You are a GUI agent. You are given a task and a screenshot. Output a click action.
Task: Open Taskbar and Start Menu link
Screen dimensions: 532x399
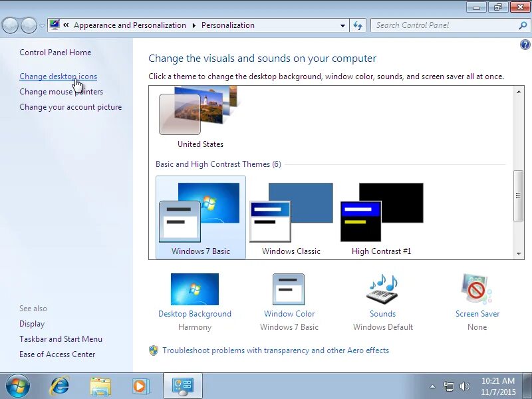[x=61, y=339]
